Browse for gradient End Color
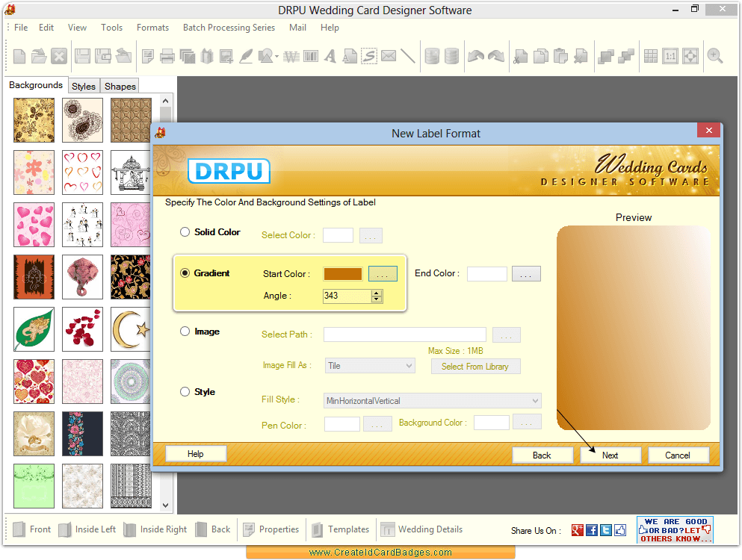Viewport: 742px width, 560px height. point(526,274)
